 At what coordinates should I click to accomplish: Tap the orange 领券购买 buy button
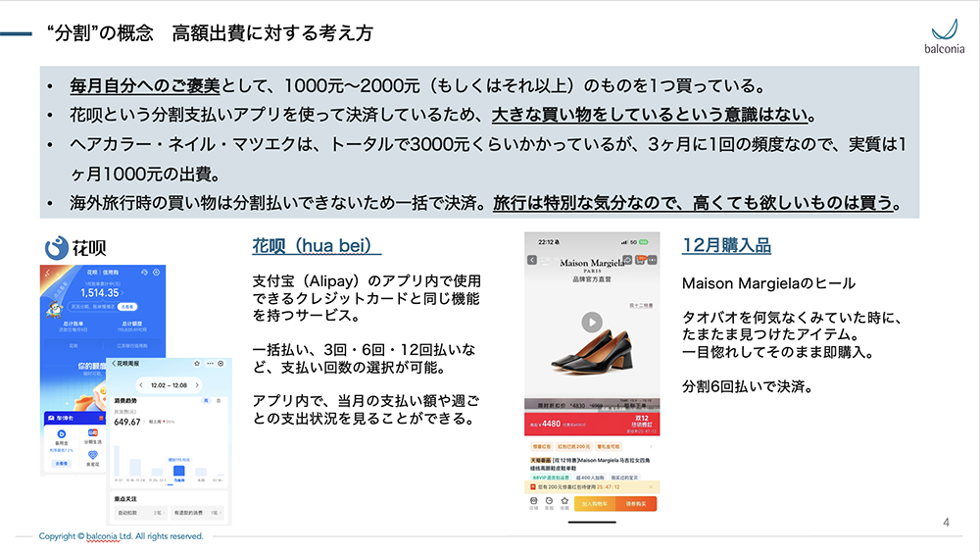pyautogui.click(x=636, y=504)
